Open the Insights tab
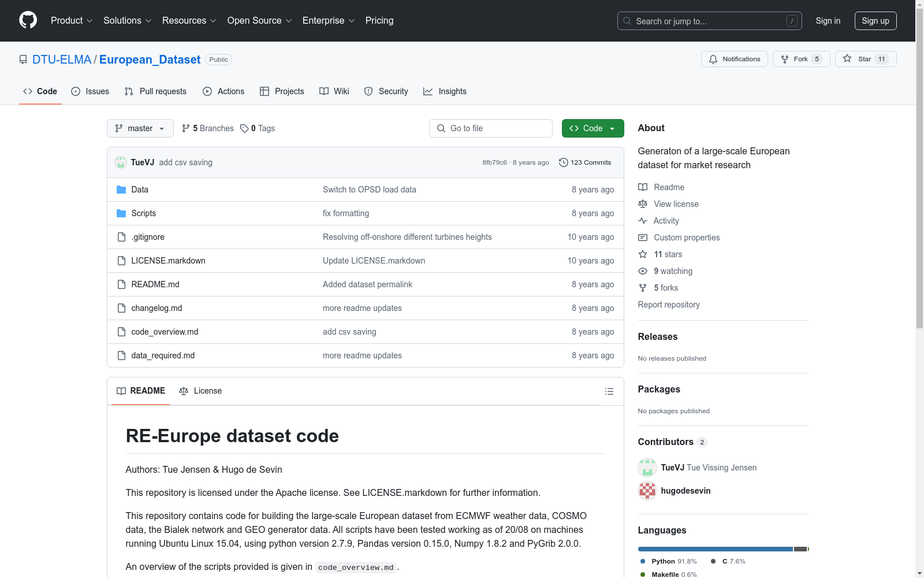924x578 pixels. point(445,91)
